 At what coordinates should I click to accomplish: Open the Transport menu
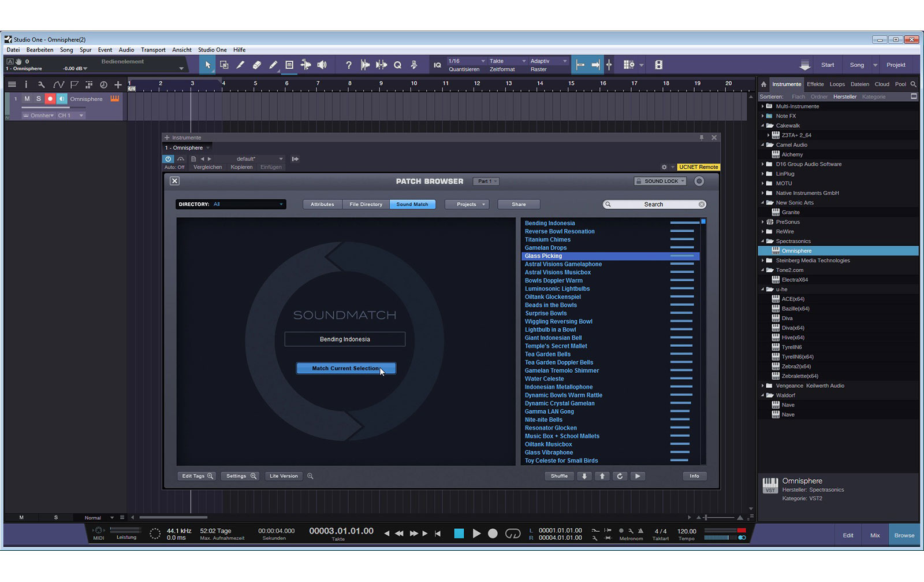pos(153,50)
